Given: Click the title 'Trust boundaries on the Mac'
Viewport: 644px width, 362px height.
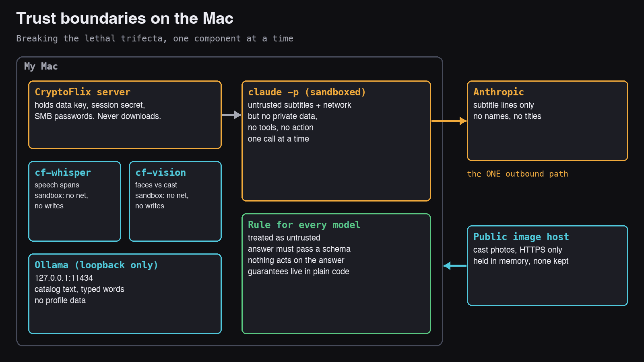Looking at the screenshot, I should pos(125,19).
